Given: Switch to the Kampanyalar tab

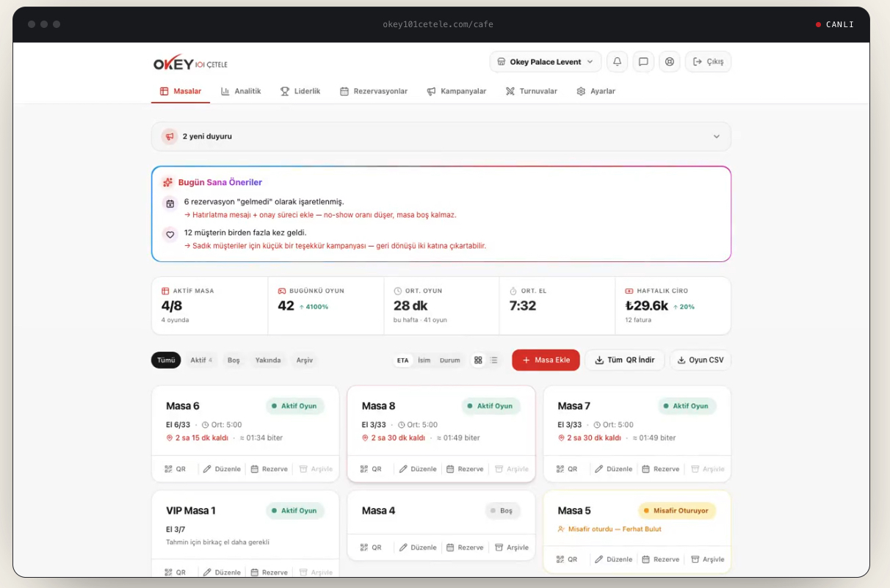Looking at the screenshot, I should click(x=457, y=91).
